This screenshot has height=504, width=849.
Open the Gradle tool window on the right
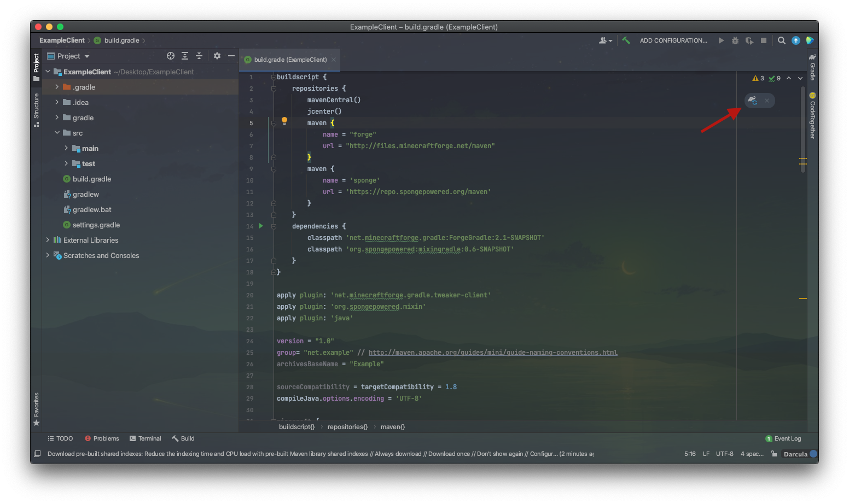(813, 67)
